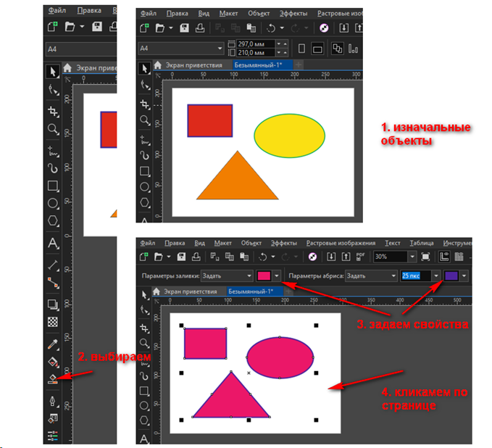Select the Drop Shadow tool in left toolbox
492x448 pixels.
click(x=53, y=304)
